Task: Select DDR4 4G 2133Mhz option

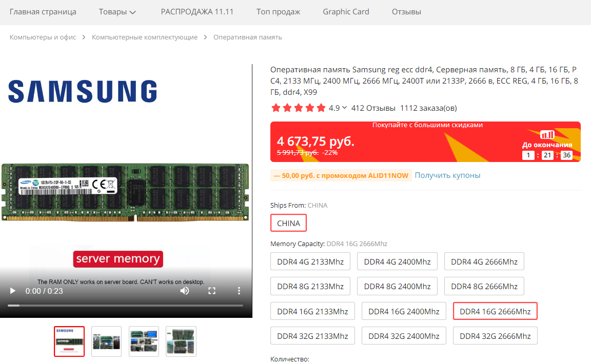Action: pos(310,261)
